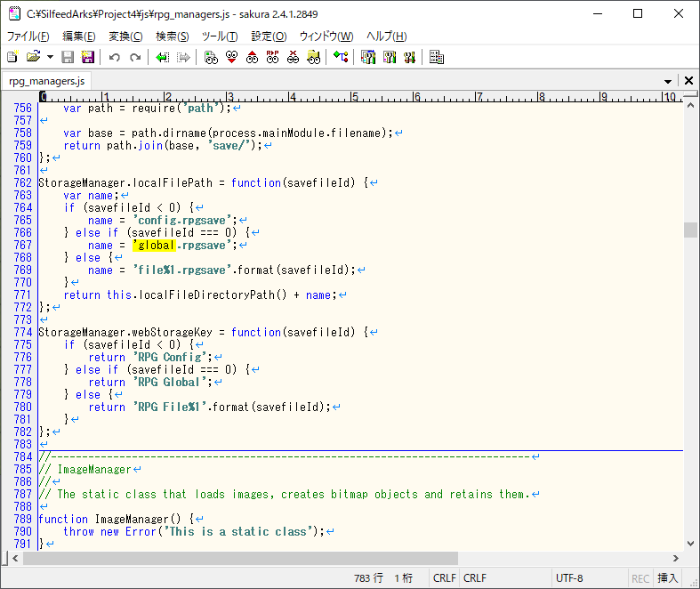700x589 pixels.
Task: Open the tab list dropdown arrow
Action: tap(668, 81)
